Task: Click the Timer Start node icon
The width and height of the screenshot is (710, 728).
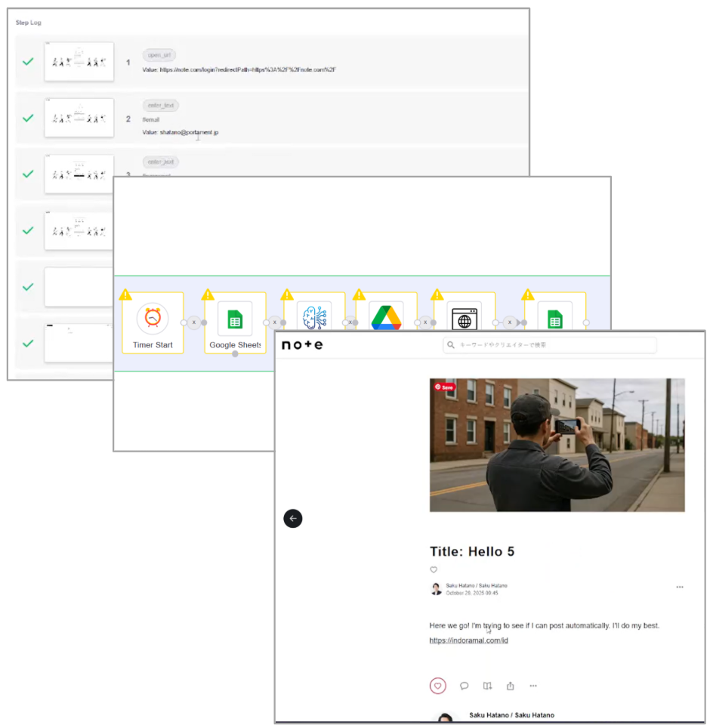Action: (153, 318)
